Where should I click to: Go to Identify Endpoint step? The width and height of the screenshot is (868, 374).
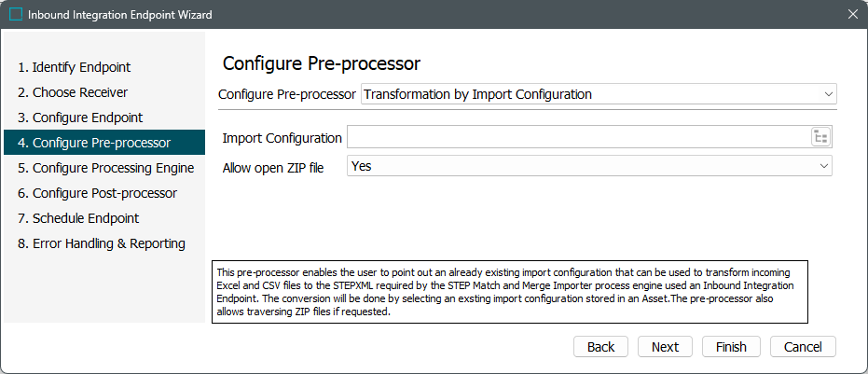pos(75,67)
